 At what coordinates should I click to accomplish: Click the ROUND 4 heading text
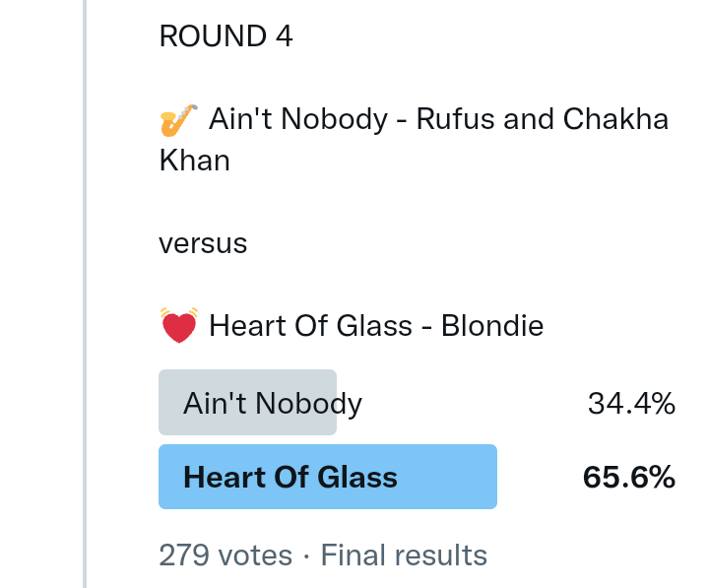(x=226, y=36)
